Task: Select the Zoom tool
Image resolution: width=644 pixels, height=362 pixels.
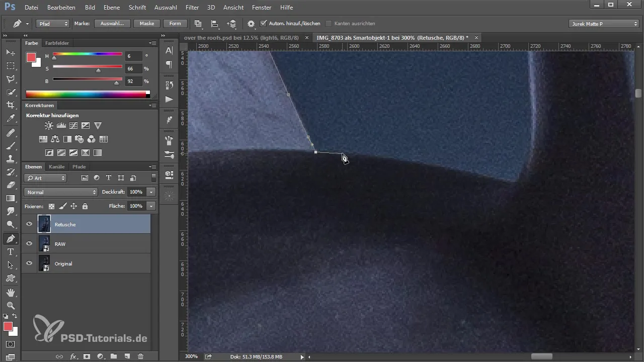Action: pyautogui.click(x=10, y=305)
